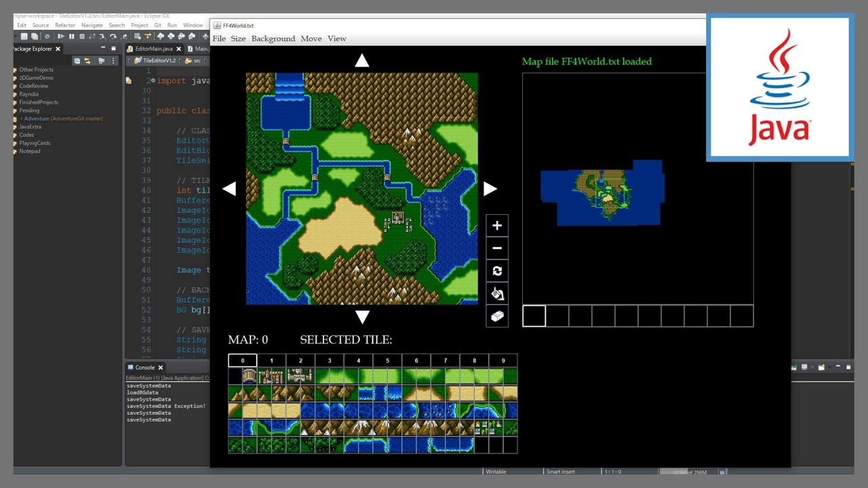Click the Save icon in Eclipse toolbar
The image size is (868, 488).
(24, 37)
